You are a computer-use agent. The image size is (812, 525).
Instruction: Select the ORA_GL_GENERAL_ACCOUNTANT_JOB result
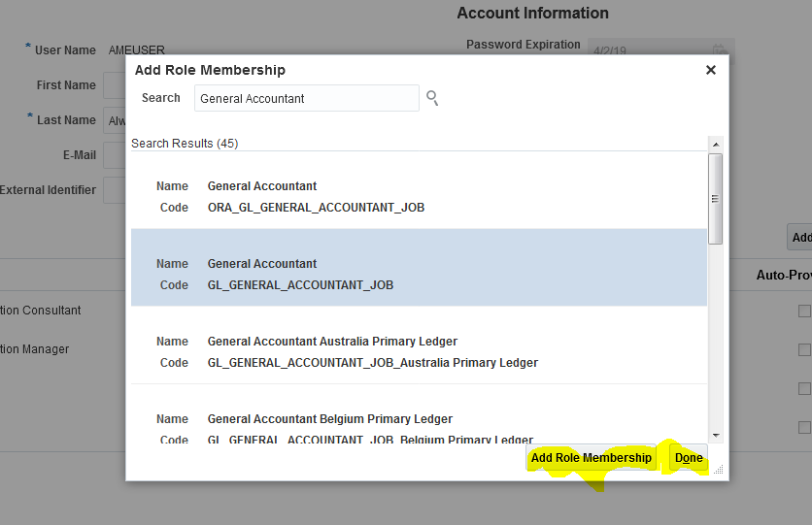(x=418, y=196)
